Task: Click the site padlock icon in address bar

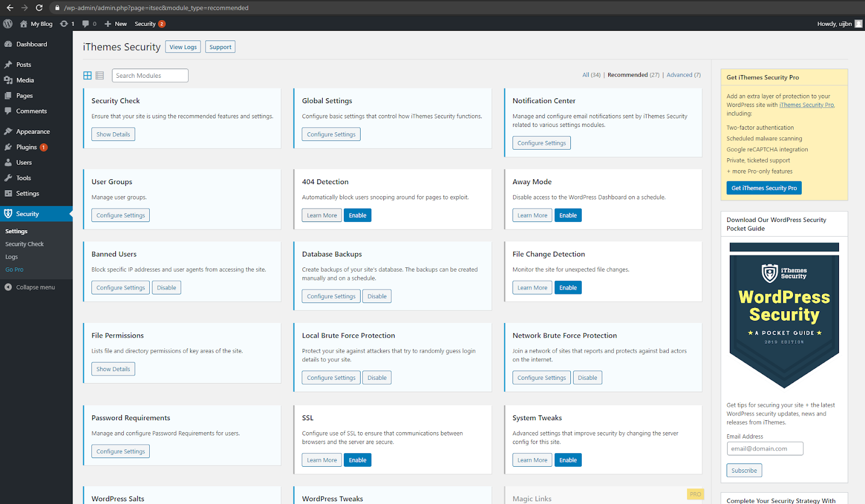Action: coord(57,8)
